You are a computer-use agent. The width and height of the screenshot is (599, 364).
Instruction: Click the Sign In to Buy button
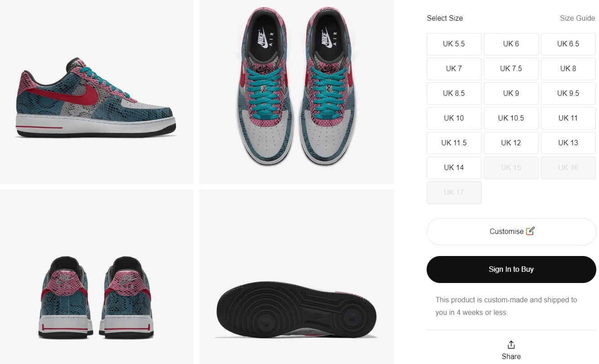[x=511, y=270]
